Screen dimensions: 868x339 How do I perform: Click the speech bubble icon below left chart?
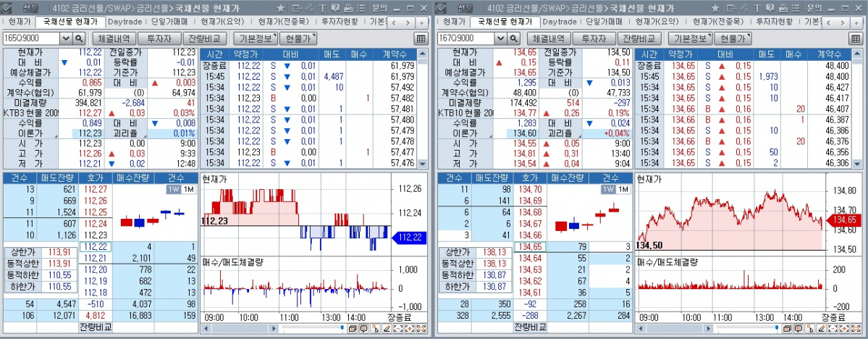coord(363,328)
